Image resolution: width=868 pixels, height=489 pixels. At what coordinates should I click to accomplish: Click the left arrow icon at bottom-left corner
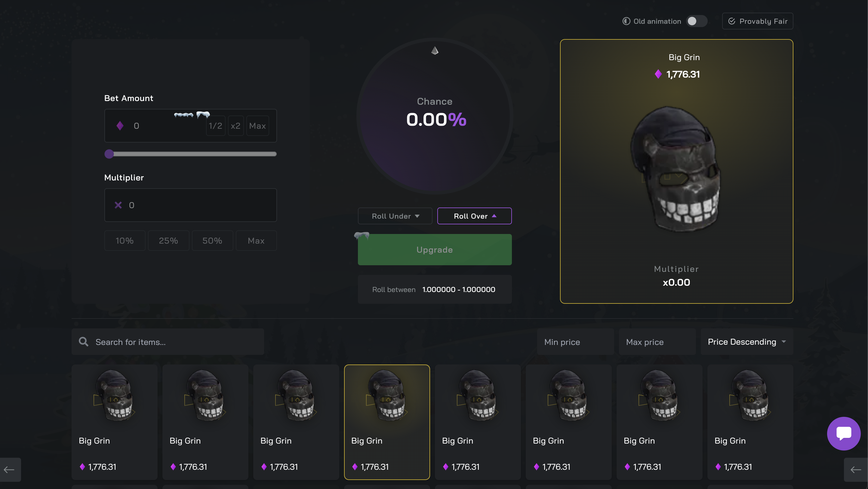point(10,469)
